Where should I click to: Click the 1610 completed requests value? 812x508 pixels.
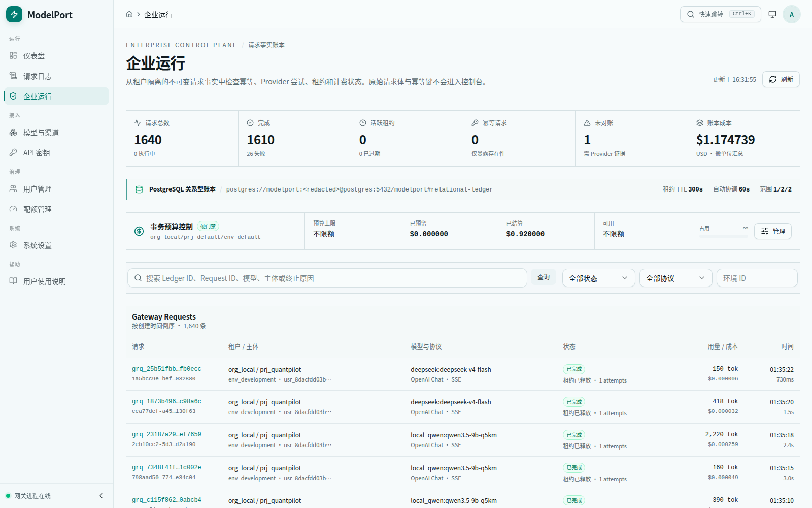click(x=260, y=140)
